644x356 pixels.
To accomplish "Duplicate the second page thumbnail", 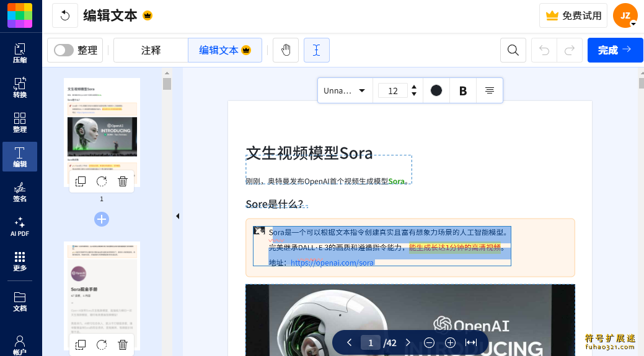I will (81, 345).
